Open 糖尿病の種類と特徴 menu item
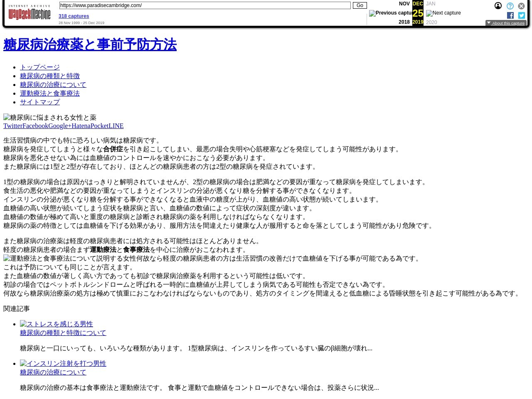The width and height of the screenshot is (532, 399). point(50,76)
